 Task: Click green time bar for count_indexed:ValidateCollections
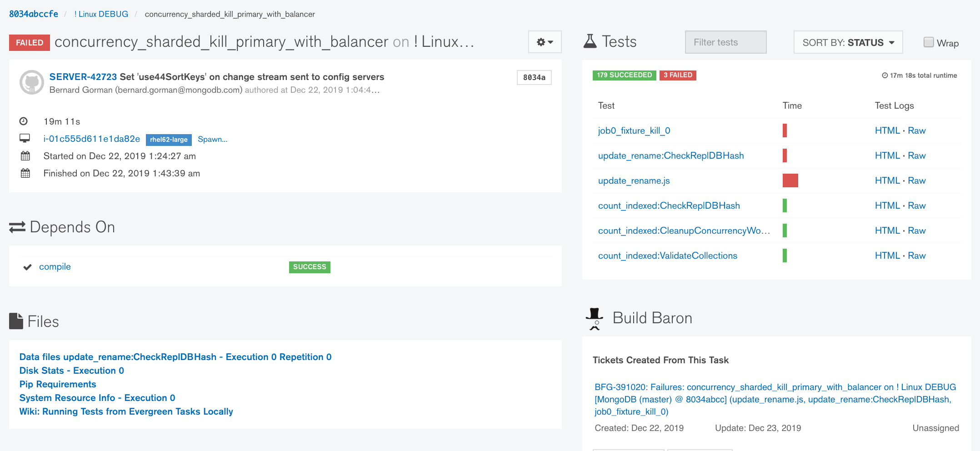coord(785,256)
